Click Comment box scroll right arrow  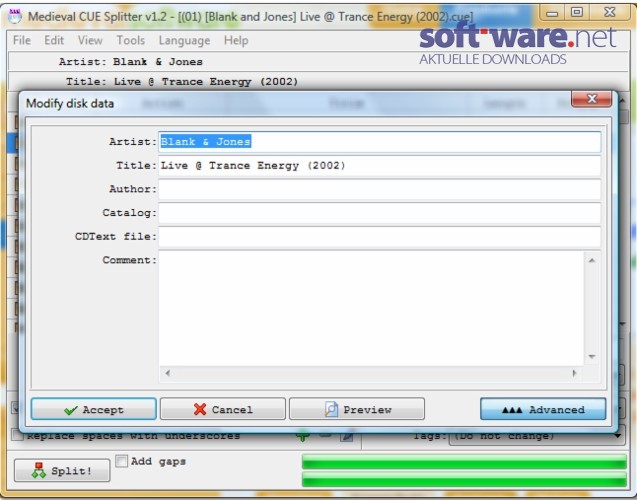(x=574, y=373)
